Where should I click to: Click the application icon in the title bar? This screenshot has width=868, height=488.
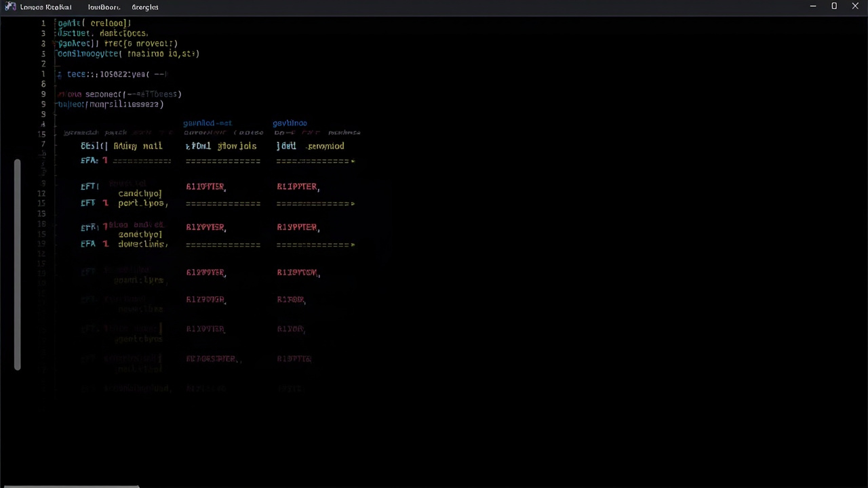[x=10, y=7]
